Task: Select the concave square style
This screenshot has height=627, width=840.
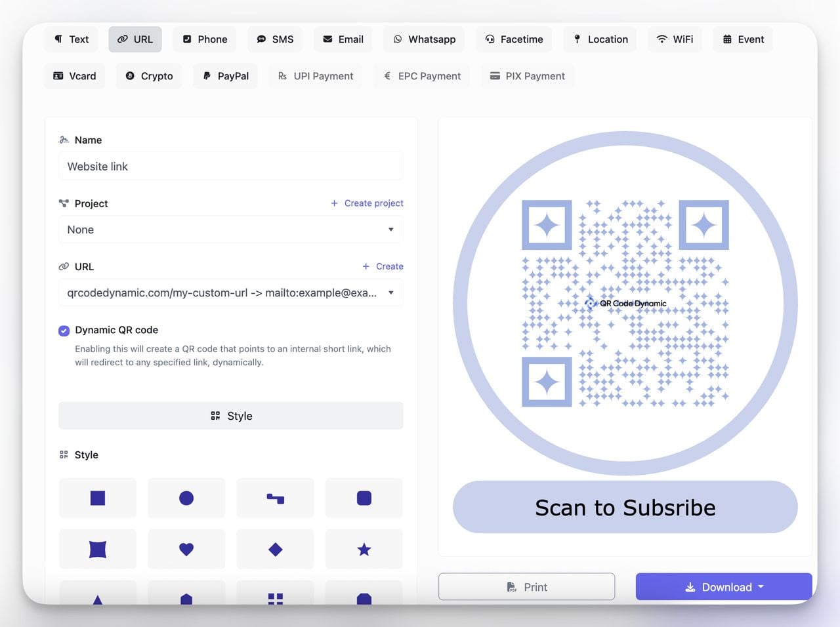Action: coord(98,550)
